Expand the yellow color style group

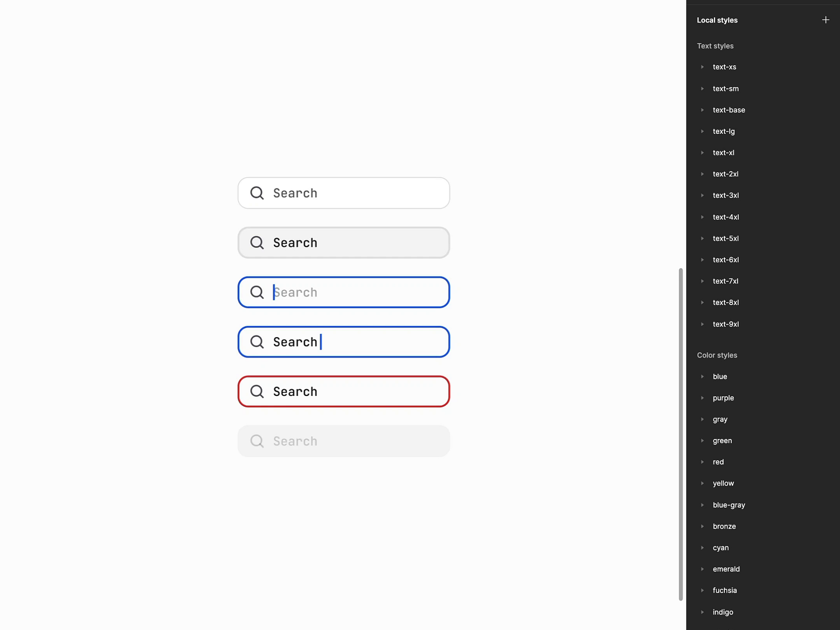pos(702,484)
